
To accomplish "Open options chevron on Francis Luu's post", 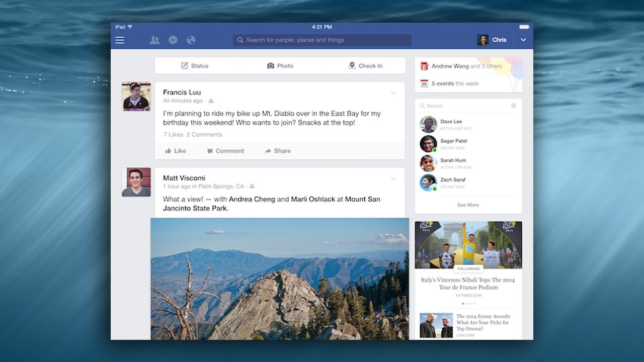I will tap(393, 93).
